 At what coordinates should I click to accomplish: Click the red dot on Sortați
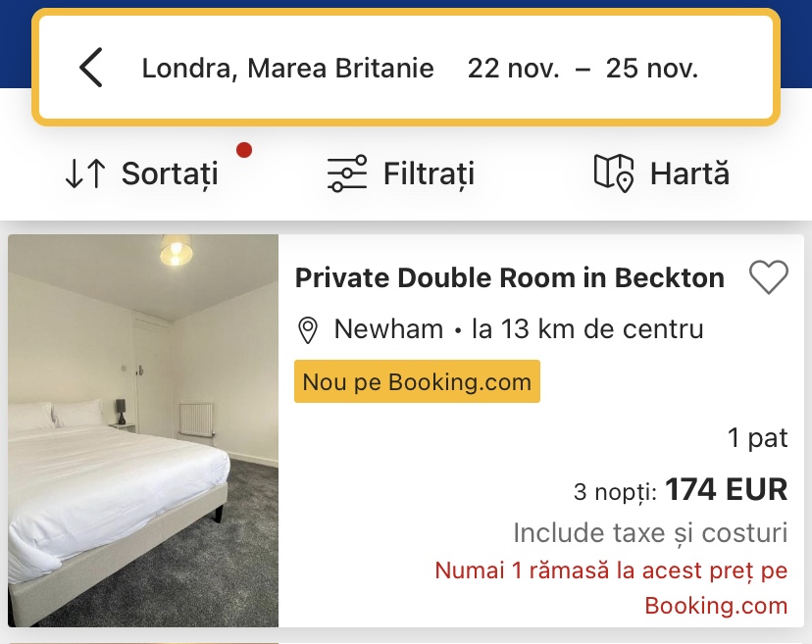pos(244,150)
